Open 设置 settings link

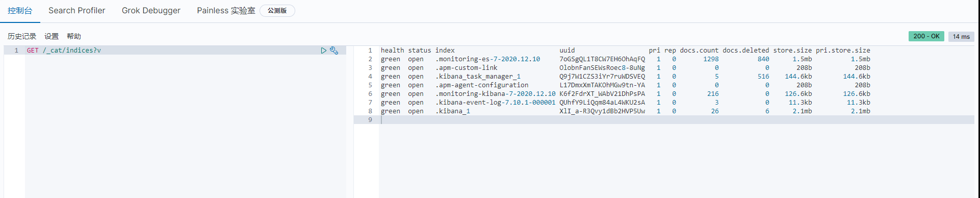[51, 36]
